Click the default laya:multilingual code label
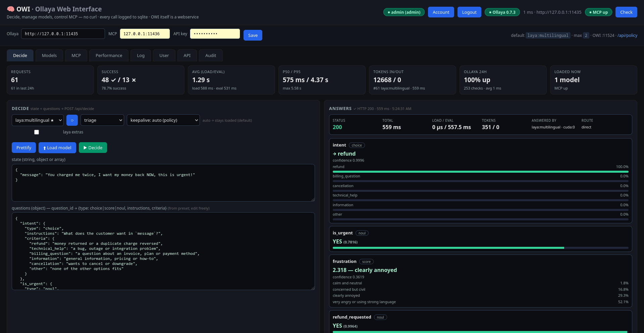Image resolution: width=644 pixels, height=333 pixels. pos(548,35)
